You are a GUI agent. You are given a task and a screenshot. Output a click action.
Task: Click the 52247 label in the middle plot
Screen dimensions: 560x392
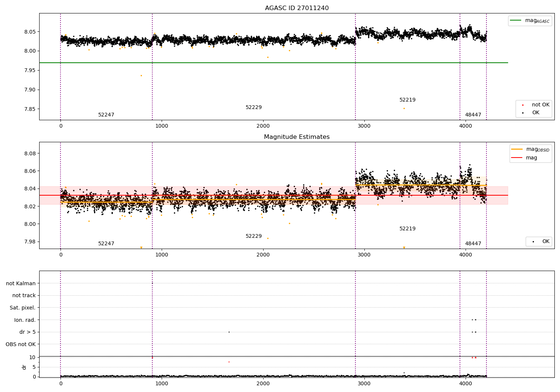pos(106,244)
